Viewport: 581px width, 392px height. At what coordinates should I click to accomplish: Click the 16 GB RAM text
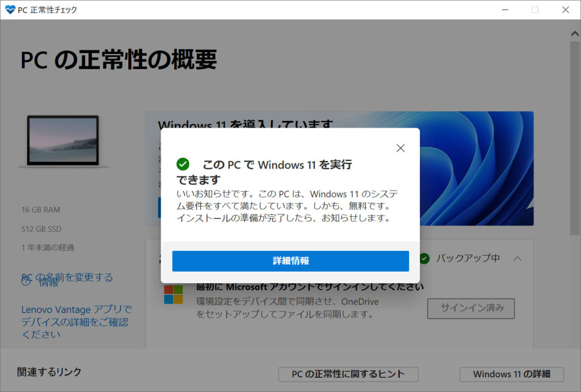(x=41, y=210)
